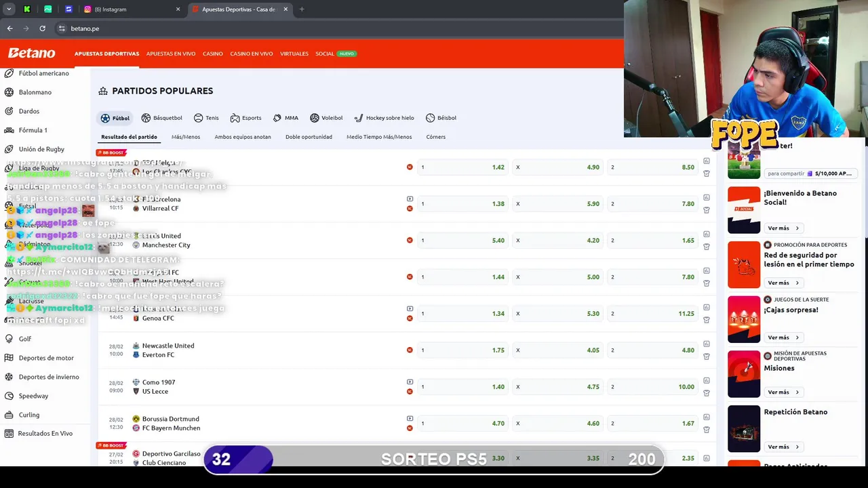Select the Tenis sport filter
Image resolution: width=868 pixels, height=488 pixels.
click(x=206, y=118)
